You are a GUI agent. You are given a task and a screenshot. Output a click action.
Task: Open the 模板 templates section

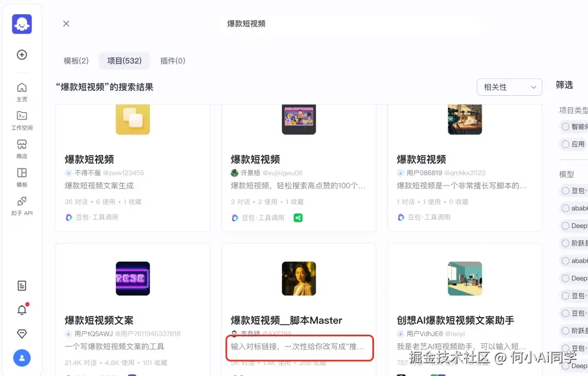click(x=22, y=177)
